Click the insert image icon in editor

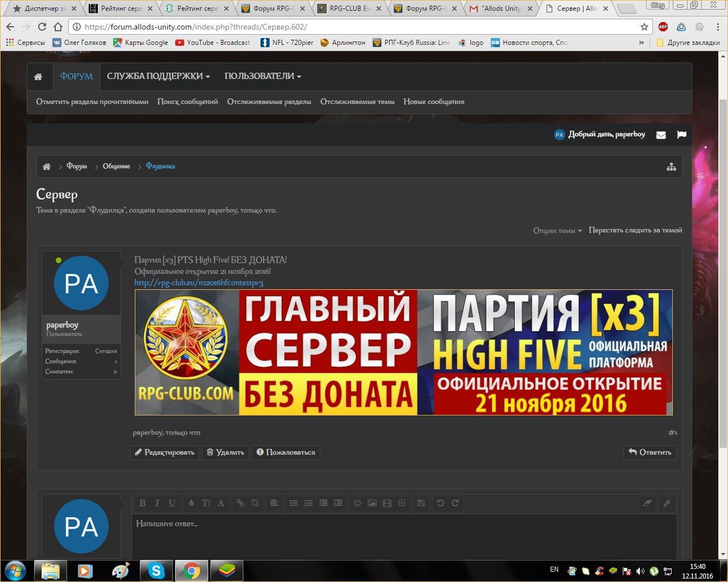point(372,503)
